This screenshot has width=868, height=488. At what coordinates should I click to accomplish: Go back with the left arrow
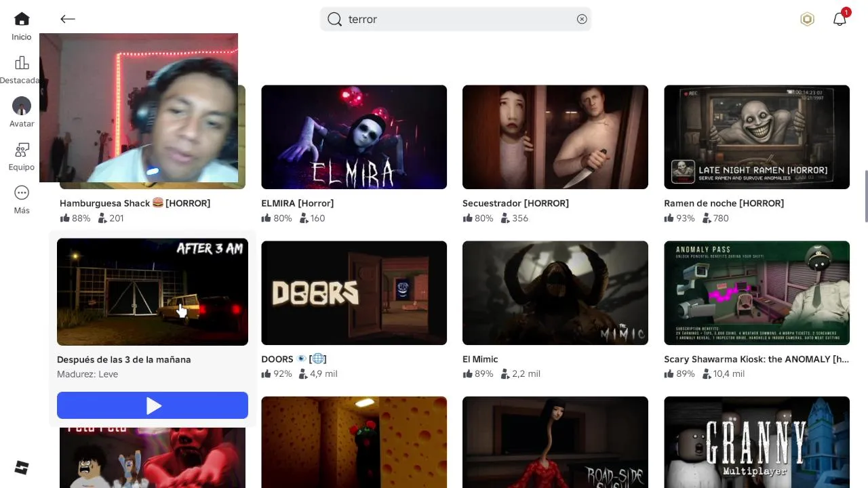(x=67, y=19)
